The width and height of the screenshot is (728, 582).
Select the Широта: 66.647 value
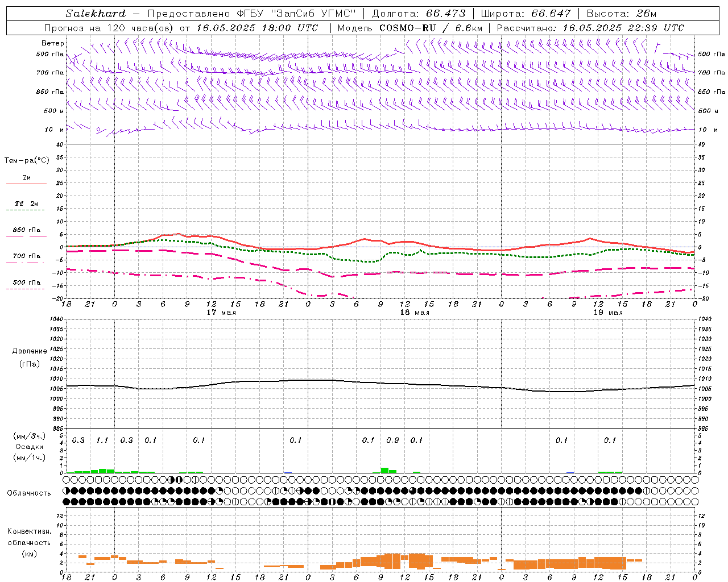coord(526,14)
